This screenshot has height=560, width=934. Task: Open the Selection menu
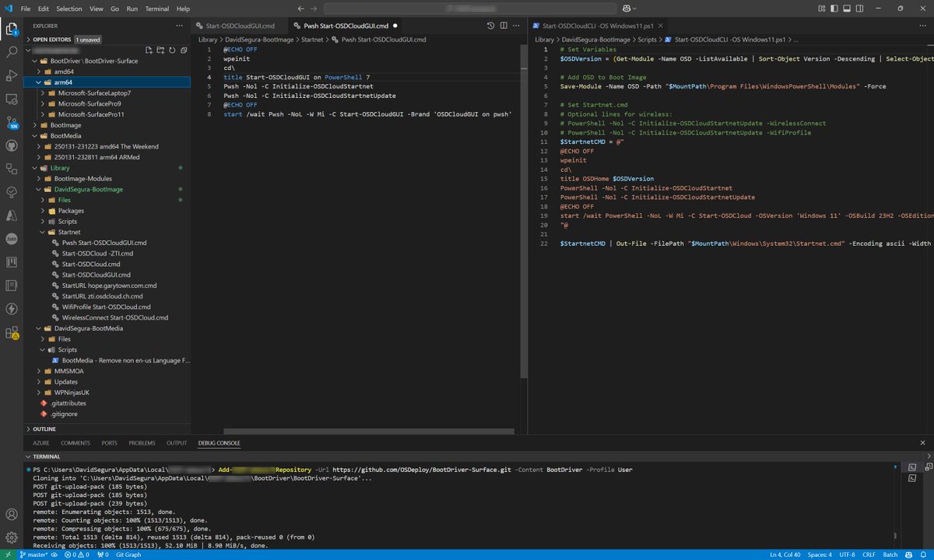69,9
